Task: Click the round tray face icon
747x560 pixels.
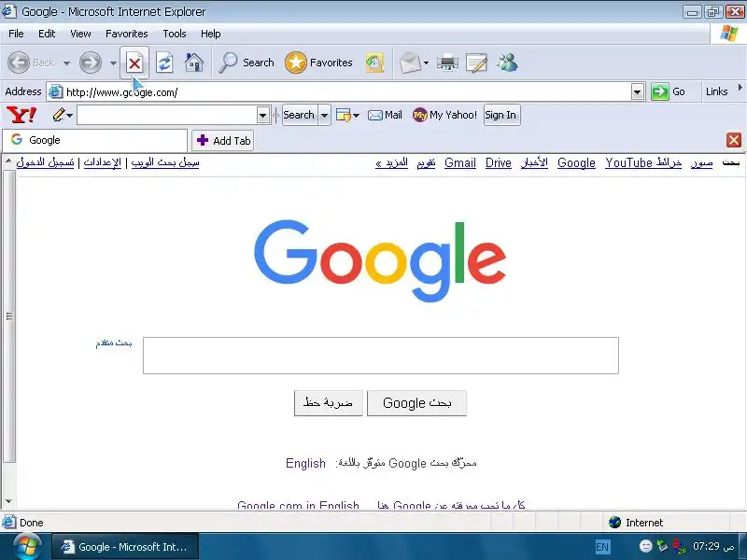Action: click(x=645, y=546)
